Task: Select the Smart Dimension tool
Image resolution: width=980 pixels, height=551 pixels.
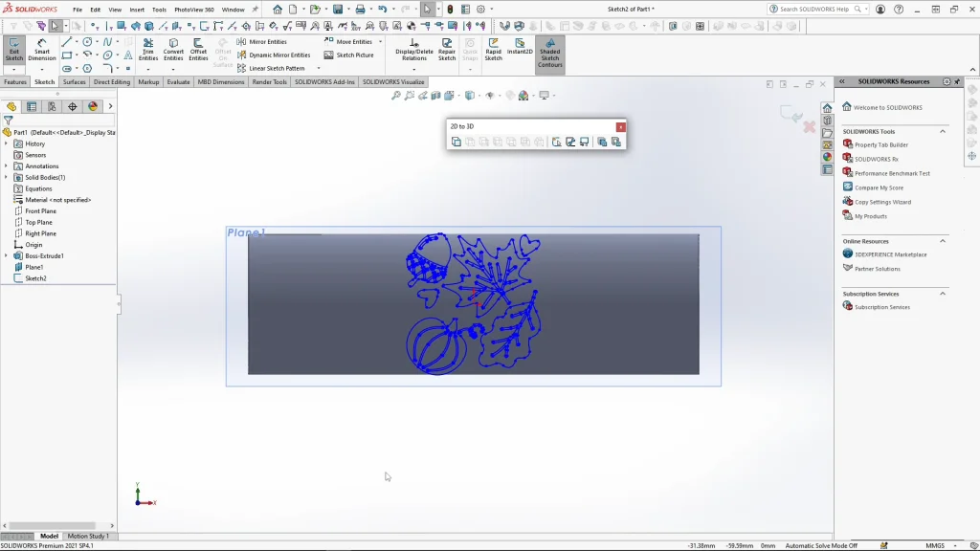Action: [42, 50]
